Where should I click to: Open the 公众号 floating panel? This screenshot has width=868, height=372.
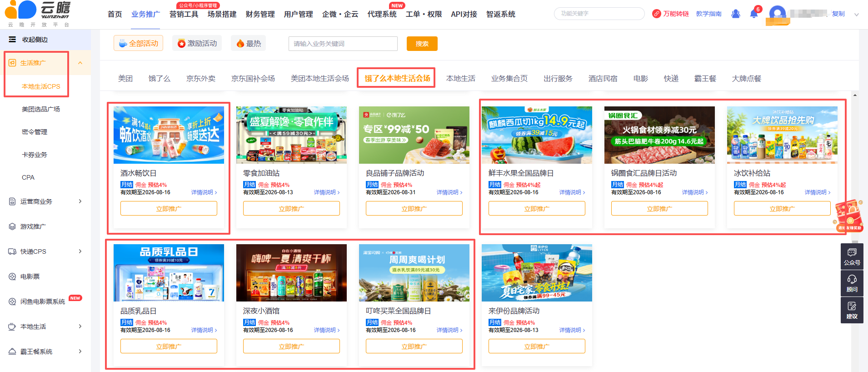point(852,256)
